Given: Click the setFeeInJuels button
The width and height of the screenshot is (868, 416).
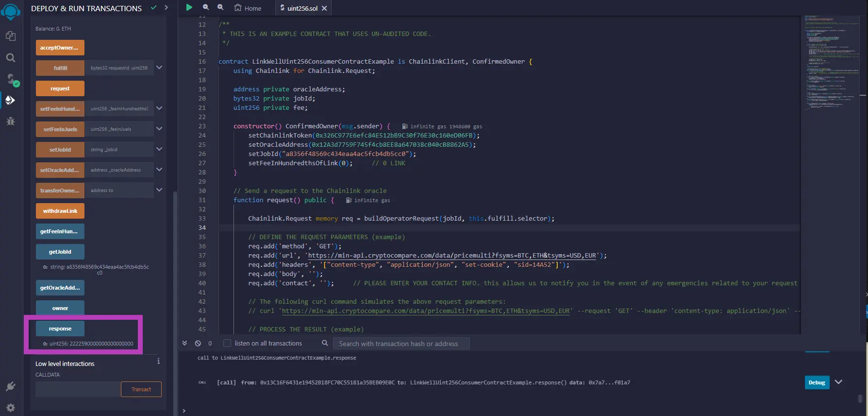Looking at the screenshot, I should [60, 129].
